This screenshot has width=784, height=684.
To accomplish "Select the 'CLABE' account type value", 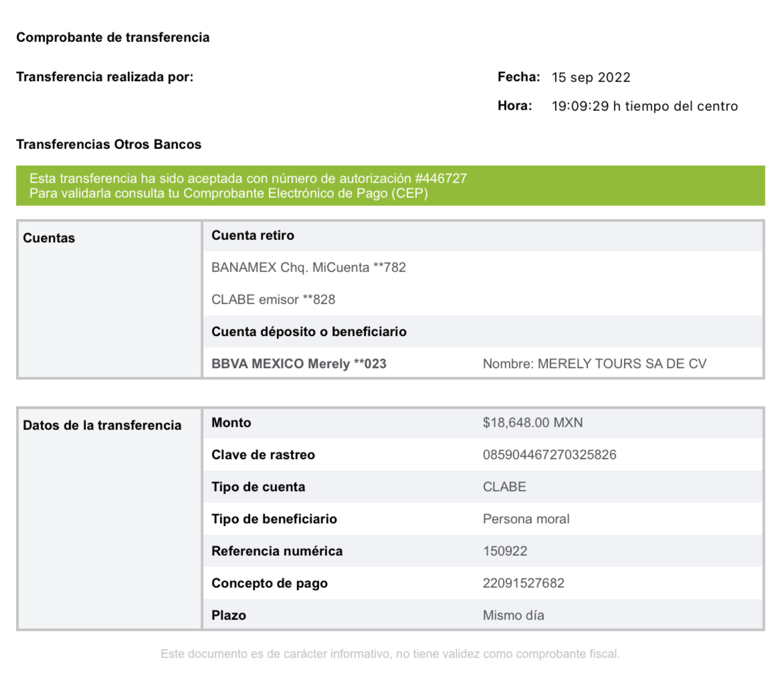I will [504, 487].
